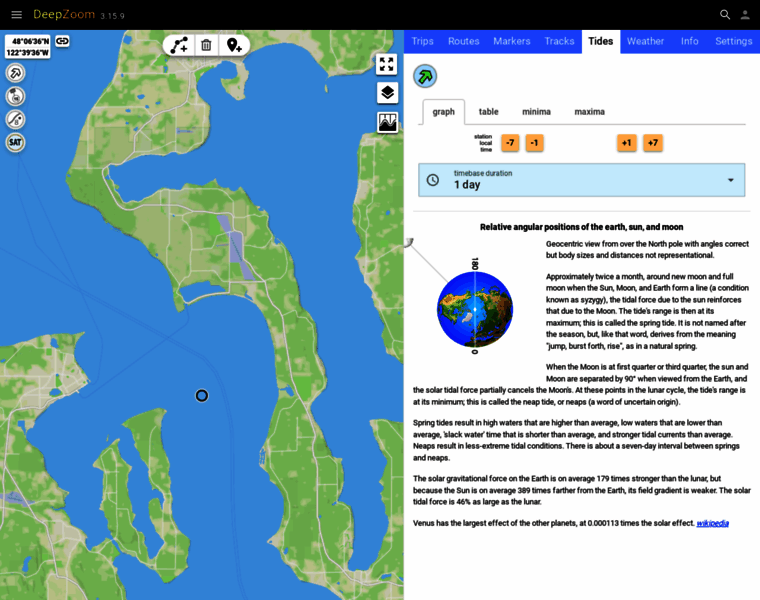Open the Settings tab
Viewport: 760px width, 600px height.
[733, 41]
